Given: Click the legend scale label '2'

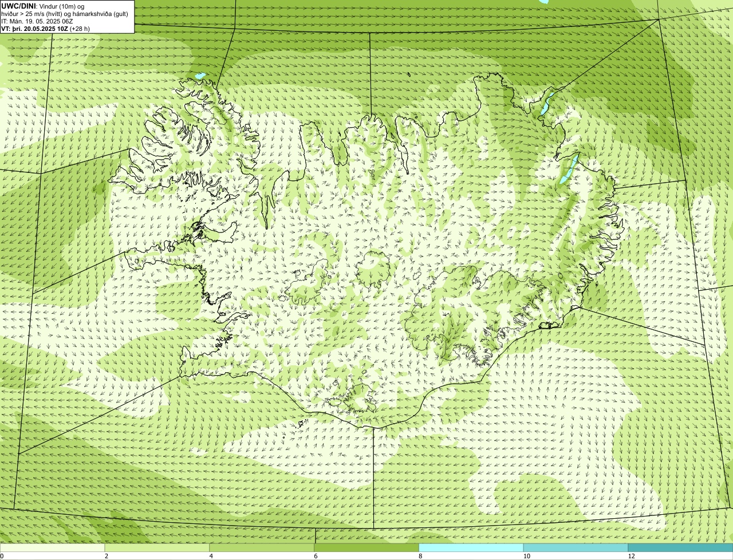Looking at the screenshot, I should [107, 556].
